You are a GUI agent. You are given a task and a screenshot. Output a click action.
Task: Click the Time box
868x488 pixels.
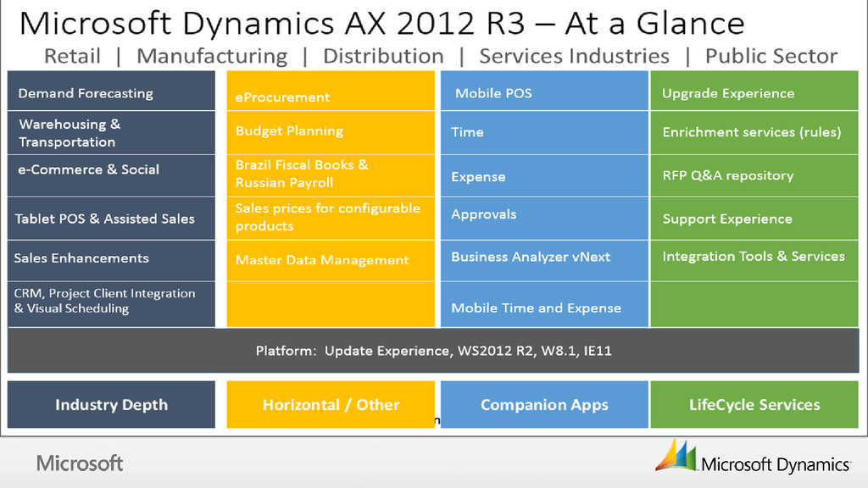tap(544, 133)
